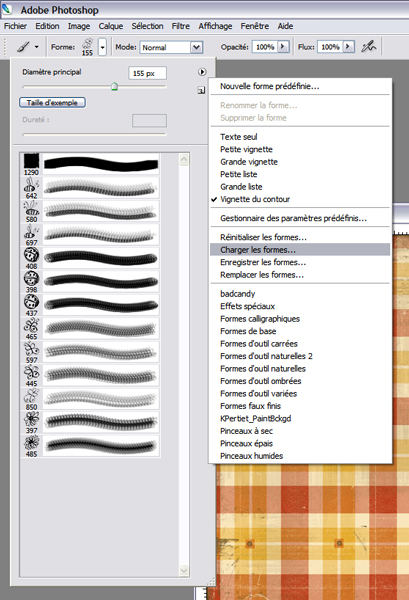Select the butterfly brush preset 597
Viewport: 409px width, 600px height.
(x=90, y=352)
